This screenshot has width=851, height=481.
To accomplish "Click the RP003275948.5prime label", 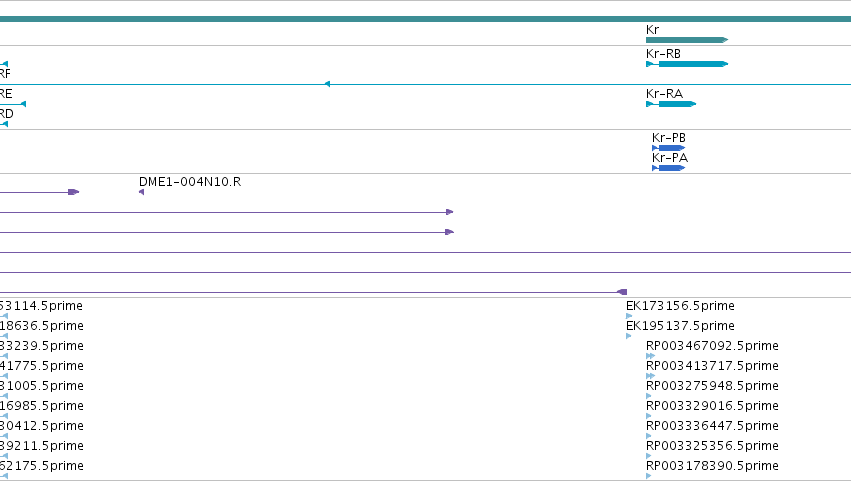I will [x=712, y=386].
